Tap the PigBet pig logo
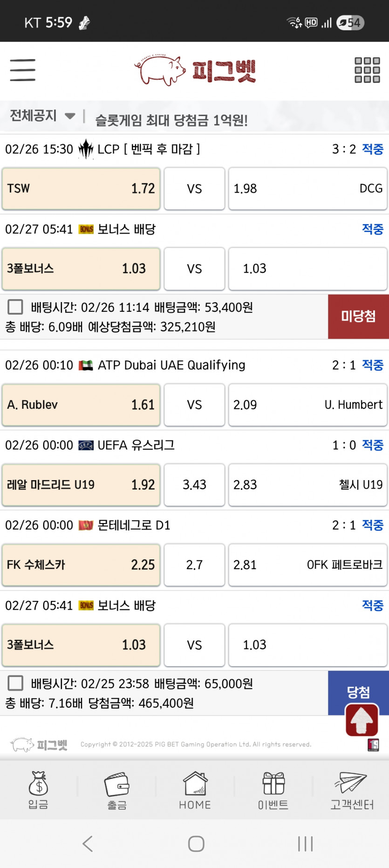389x868 pixels. pyautogui.click(x=196, y=70)
